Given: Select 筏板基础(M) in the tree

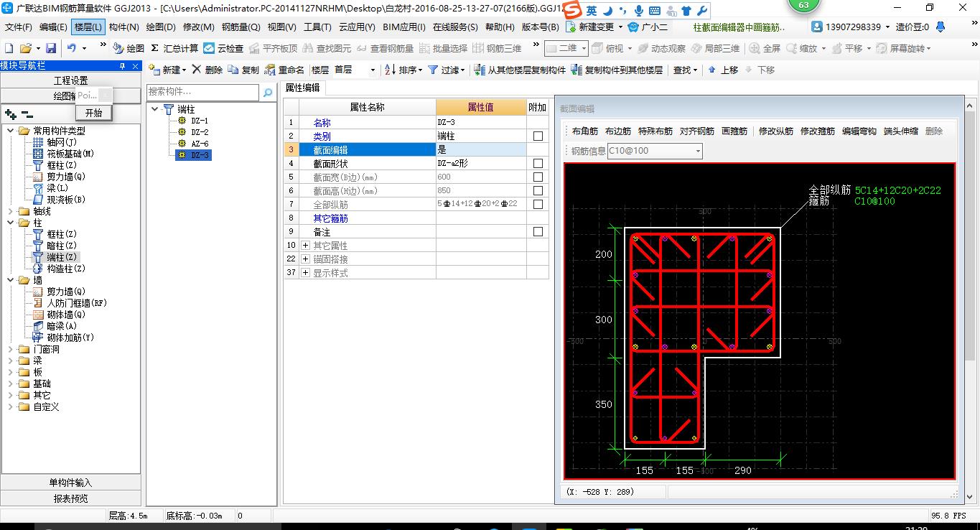Looking at the screenshot, I should click(70, 154).
